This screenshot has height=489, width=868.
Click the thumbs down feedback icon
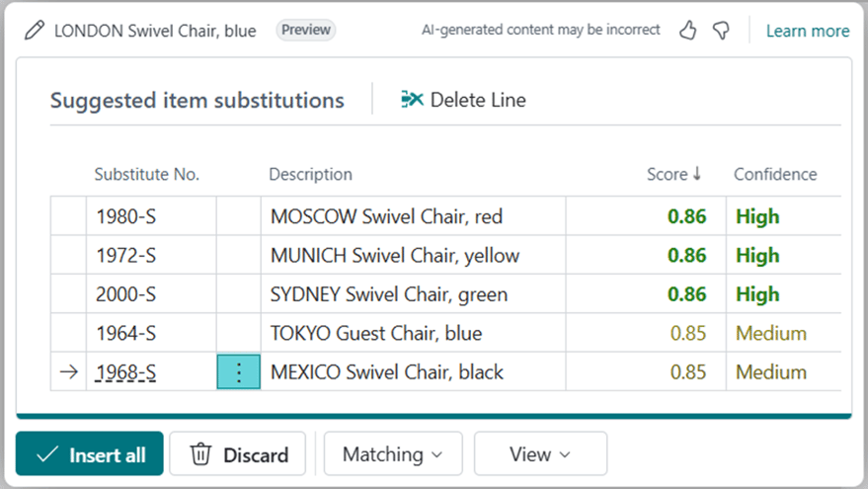722,31
